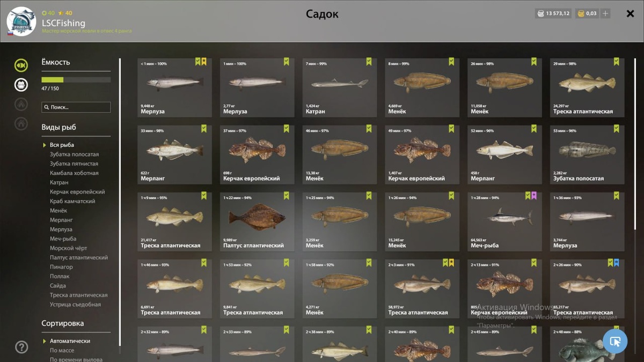
Task: Click green tag on Зубатка полосатая card
Action: [x=617, y=129]
